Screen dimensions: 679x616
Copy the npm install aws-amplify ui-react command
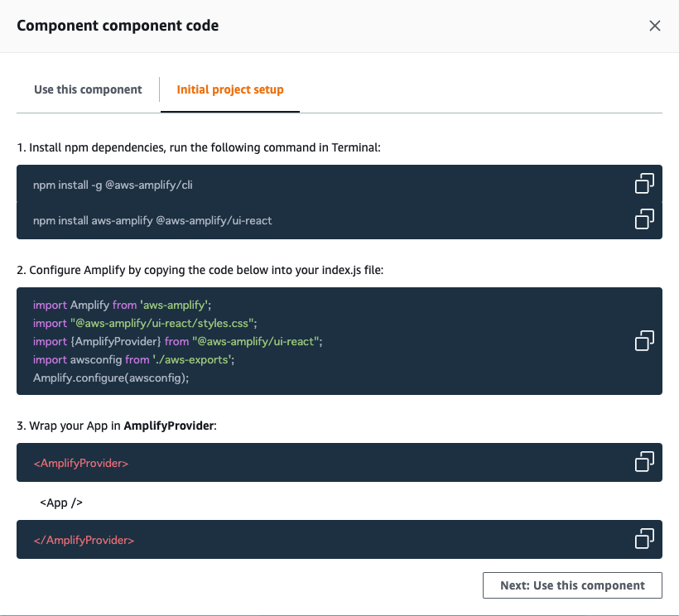click(644, 219)
